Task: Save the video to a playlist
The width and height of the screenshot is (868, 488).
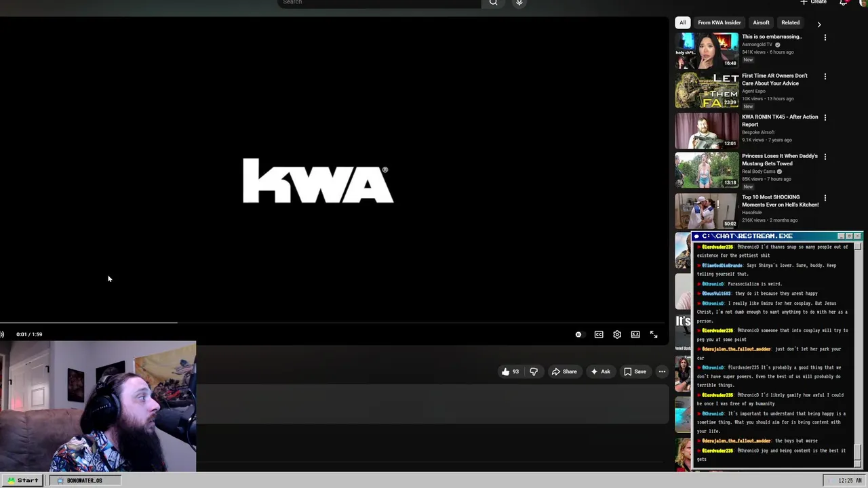Action: click(x=635, y=371)
